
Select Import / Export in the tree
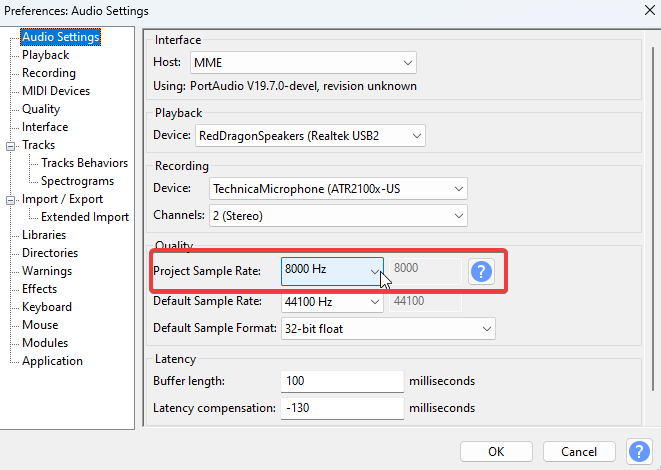point(62,199)
